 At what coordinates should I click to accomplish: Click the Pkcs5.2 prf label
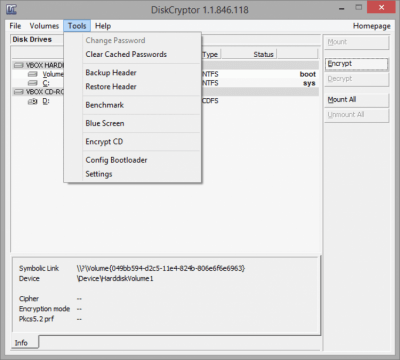coord(36,319)
